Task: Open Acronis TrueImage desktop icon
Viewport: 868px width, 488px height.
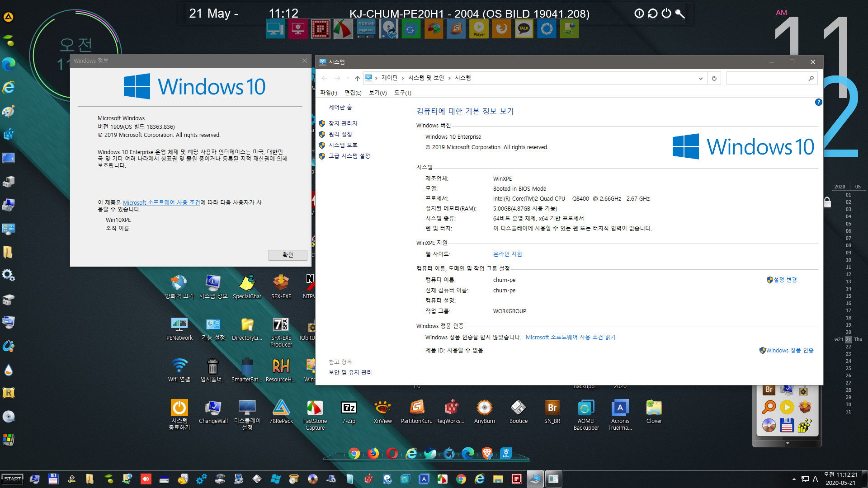Action: tap(620, 415)
